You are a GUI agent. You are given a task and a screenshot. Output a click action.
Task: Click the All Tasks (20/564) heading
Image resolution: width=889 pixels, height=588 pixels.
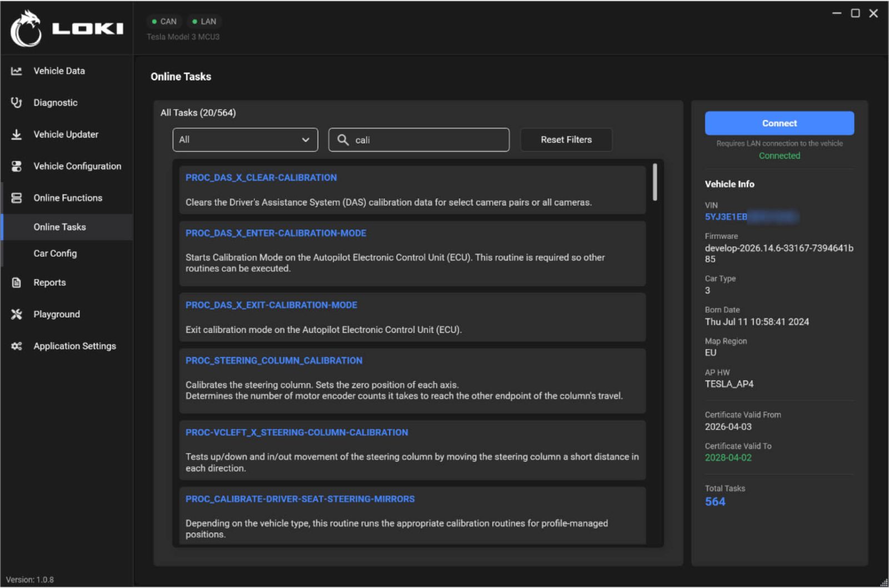point(198,113)
